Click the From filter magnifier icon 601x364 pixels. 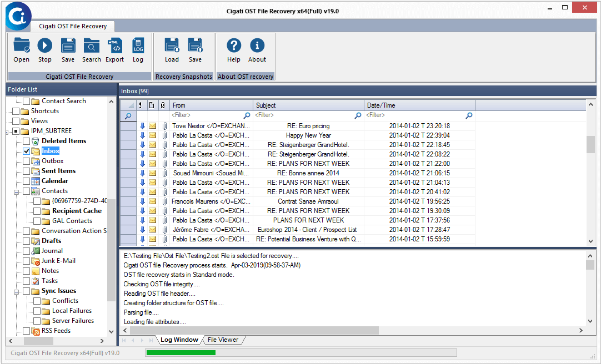pos(247,115)
